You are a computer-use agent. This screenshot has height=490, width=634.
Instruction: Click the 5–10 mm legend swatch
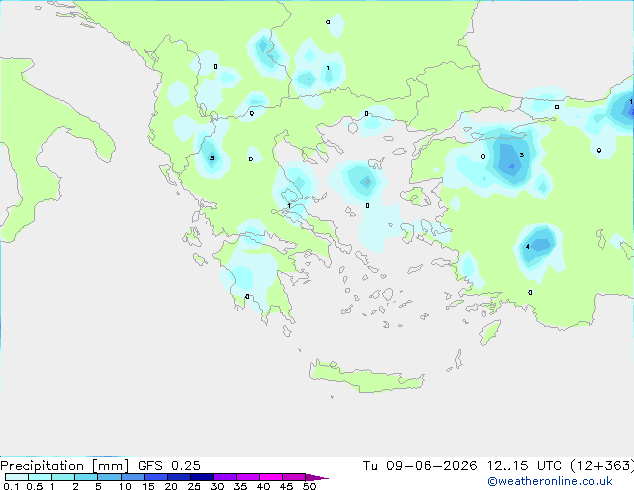click(x=109, y=477)
